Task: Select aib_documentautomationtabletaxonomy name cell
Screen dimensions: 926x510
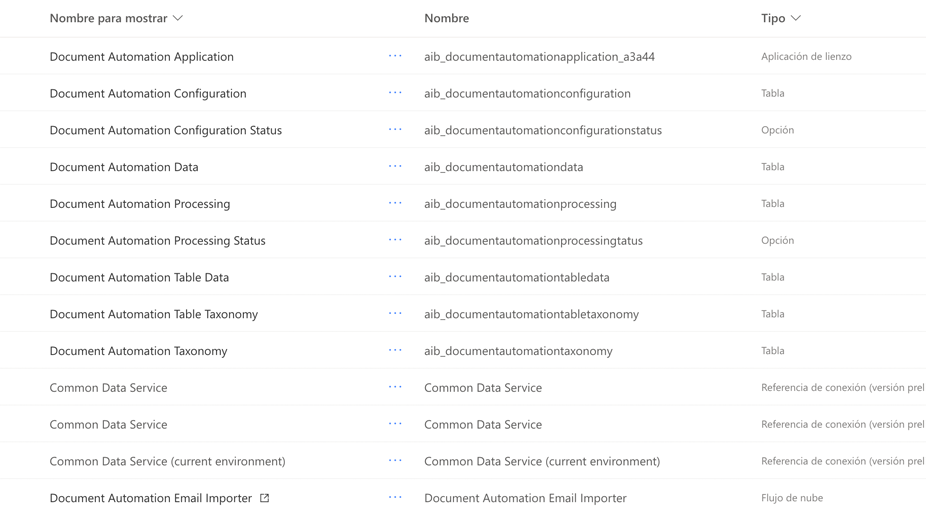Action: click(x=532, y=314)
